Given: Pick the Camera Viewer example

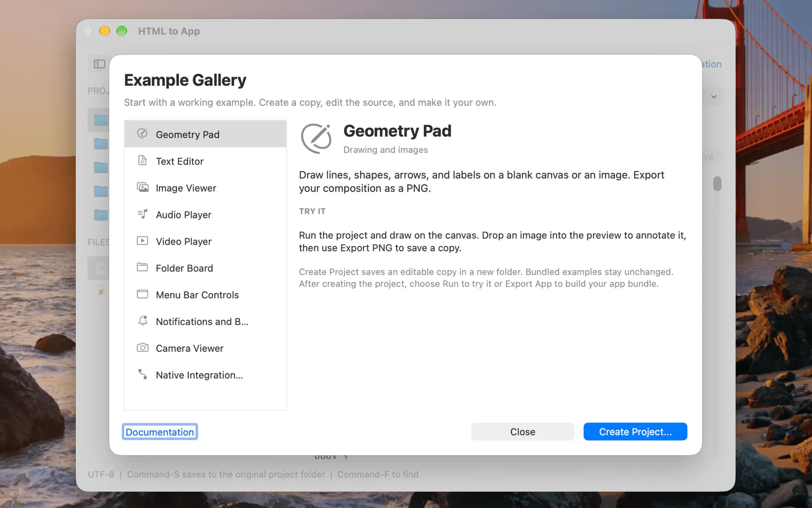Looking at the screenshot, I should (x=206, y=348).
